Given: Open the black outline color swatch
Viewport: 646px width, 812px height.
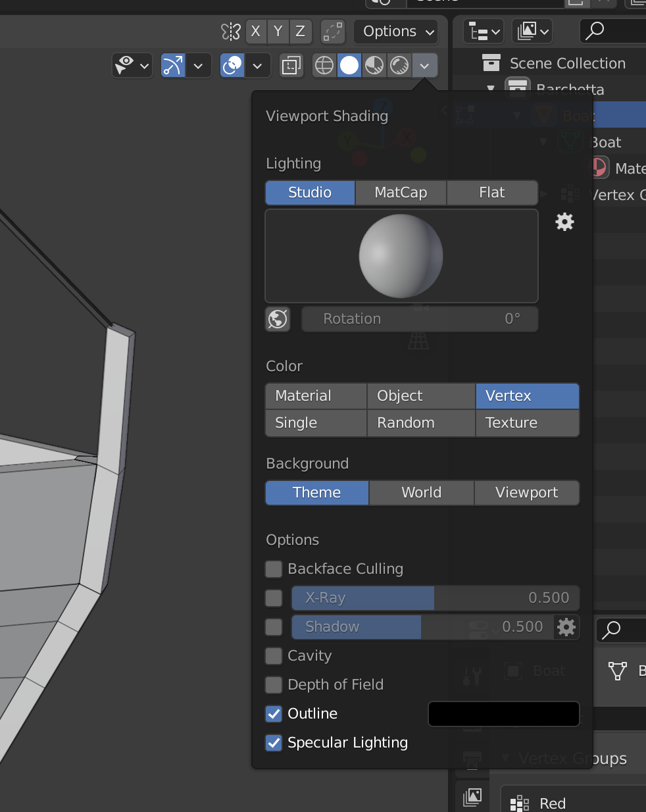Looking at the screenshot, I should pos(504,714).
